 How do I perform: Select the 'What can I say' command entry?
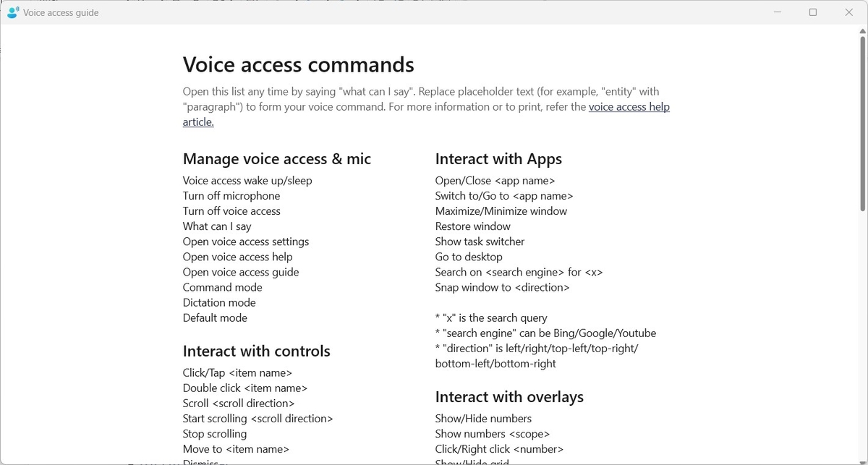[217, 226]
